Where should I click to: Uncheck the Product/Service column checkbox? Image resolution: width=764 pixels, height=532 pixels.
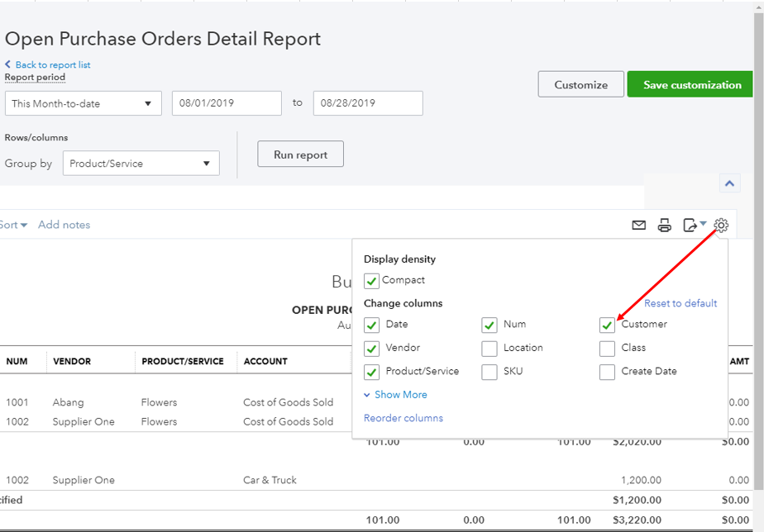371,372
